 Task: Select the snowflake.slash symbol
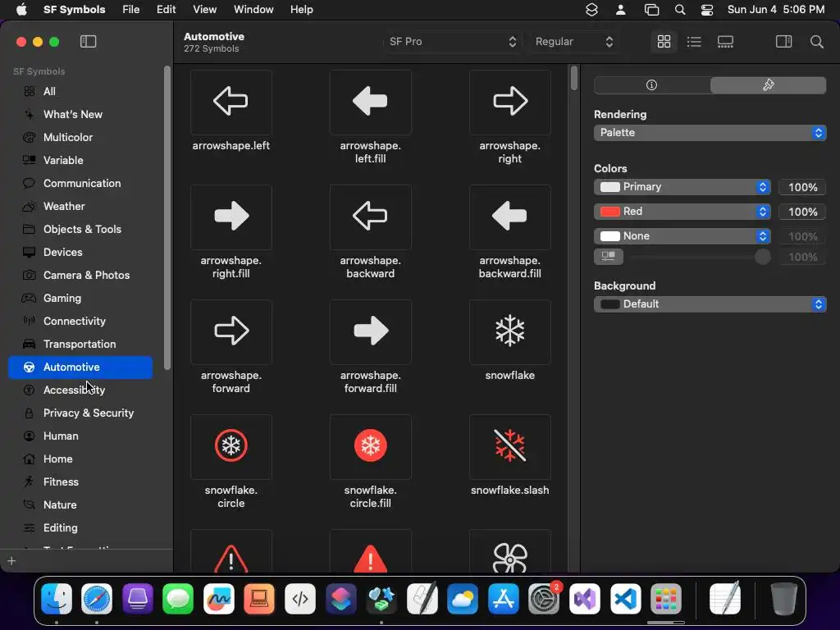pyautogui.click(x=509, y=446)
